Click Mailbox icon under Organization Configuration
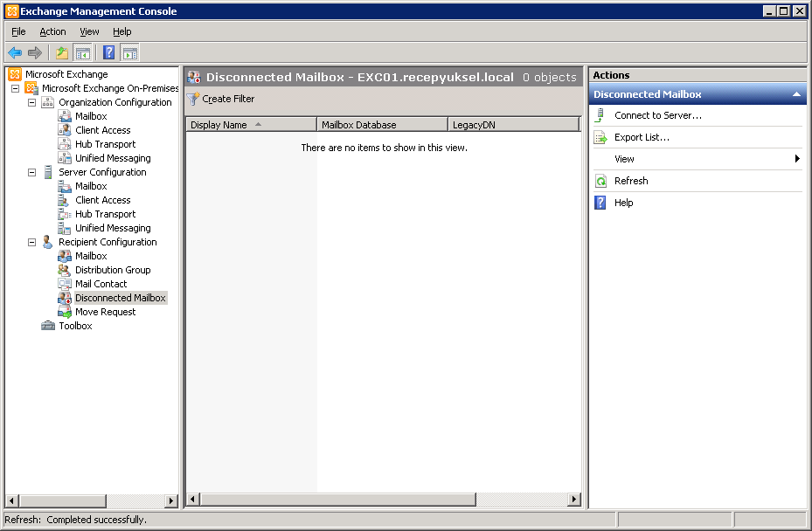This screenshot has height=531, width=812. pos(64,116)
